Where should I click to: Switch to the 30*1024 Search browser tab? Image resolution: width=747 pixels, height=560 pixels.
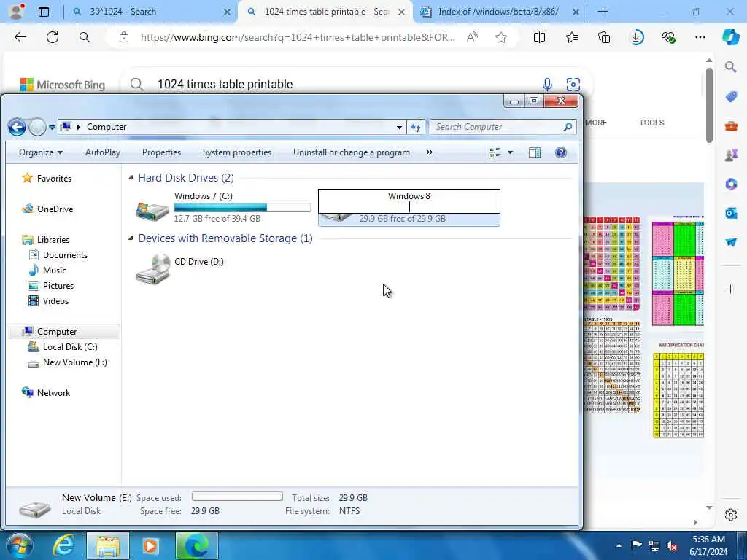pyautogui.click(x=151, y=12)
